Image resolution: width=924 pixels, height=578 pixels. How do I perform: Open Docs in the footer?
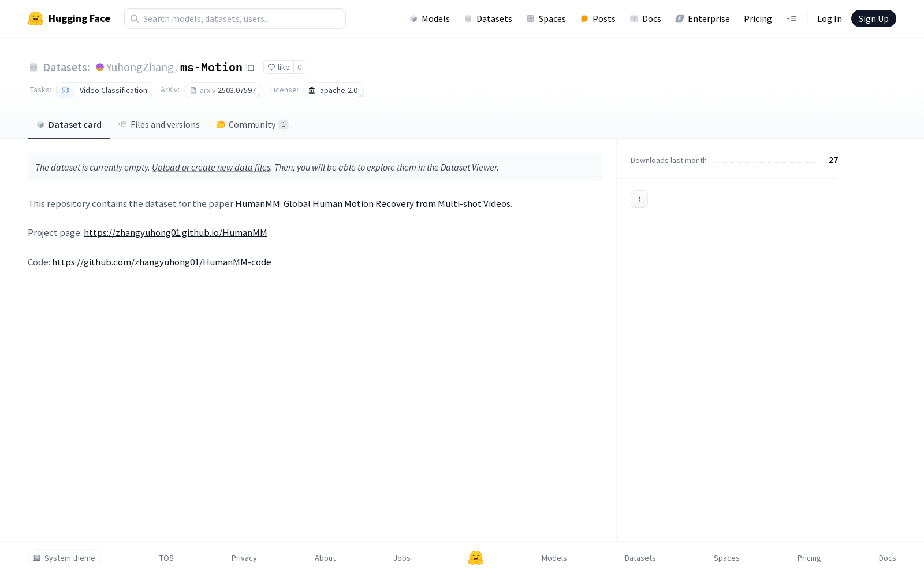tap(888, 558)
